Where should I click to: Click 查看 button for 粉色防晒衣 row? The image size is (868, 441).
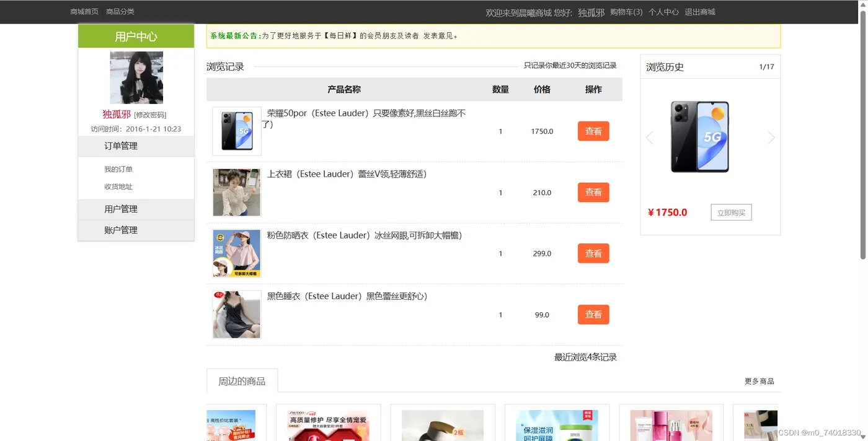[x=593, y=253]
